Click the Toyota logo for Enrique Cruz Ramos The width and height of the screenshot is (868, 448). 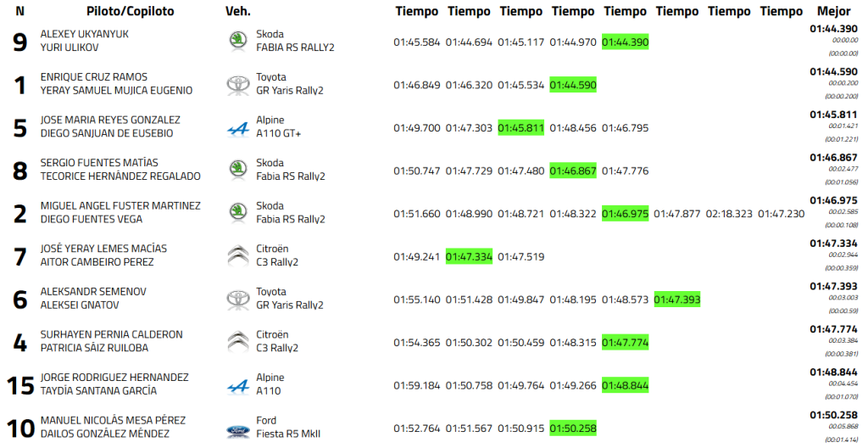click(238, 84)
